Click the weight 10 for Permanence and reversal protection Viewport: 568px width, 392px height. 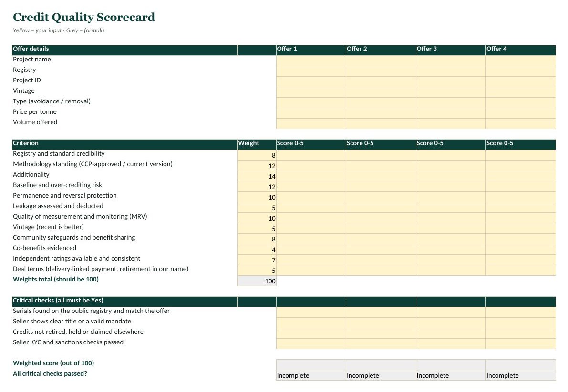click(257, 197)
